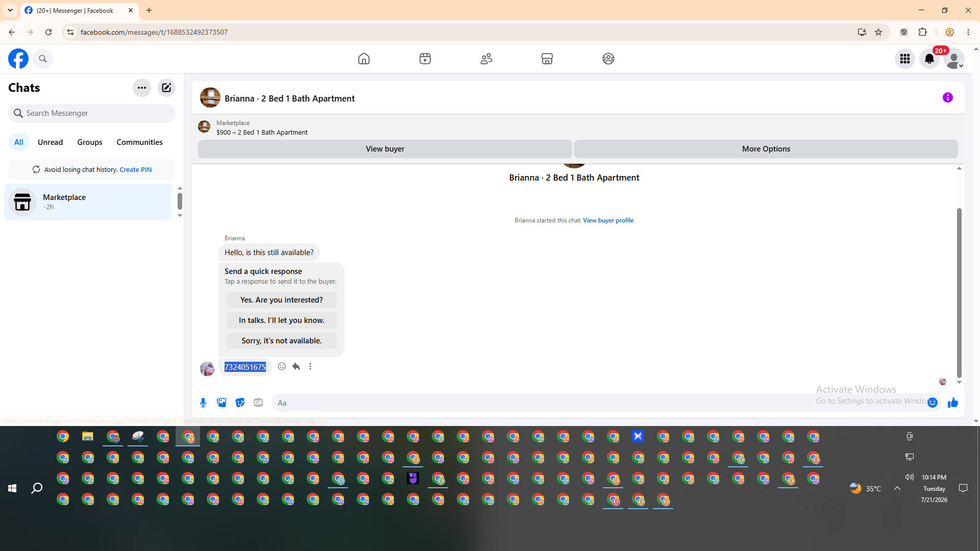
Task: Open the Windows Start menu
Action: (12, 488)
